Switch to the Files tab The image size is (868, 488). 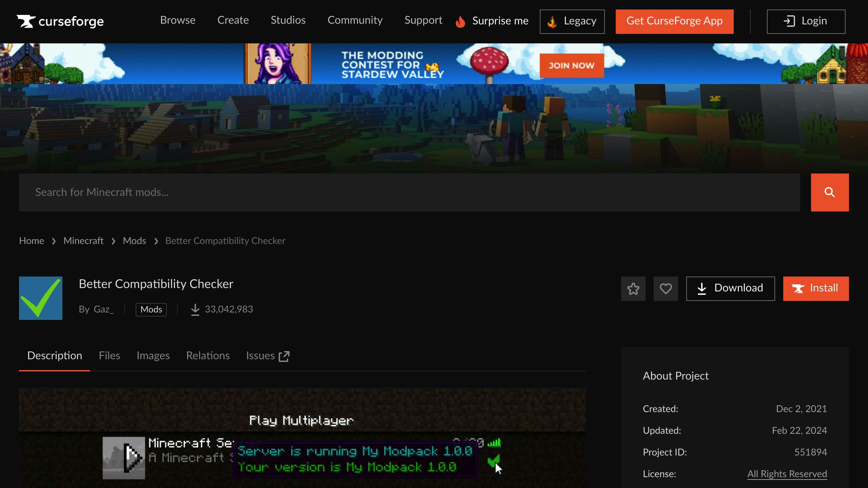tap(109, 356)
